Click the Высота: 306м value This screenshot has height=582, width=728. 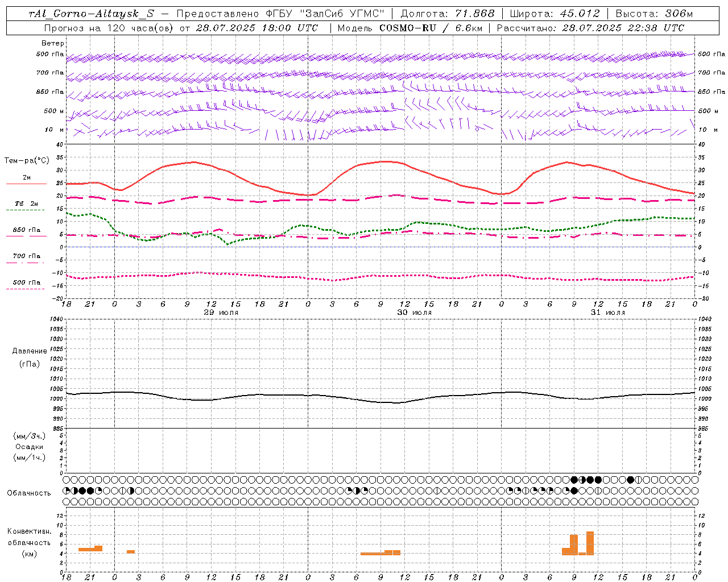[x=655, y=14]
